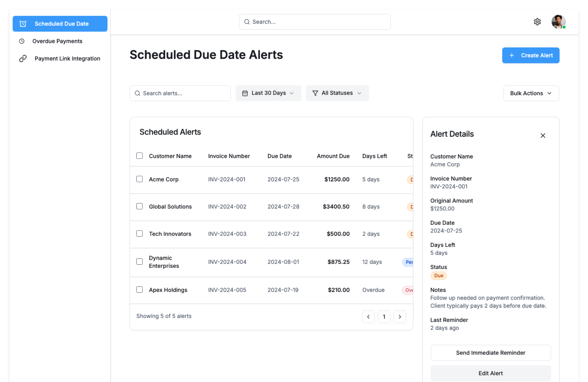Viewport: 588px width, 382px height.
Task: Open Overdue Payments menu item
Action: [x=57, y=41]
